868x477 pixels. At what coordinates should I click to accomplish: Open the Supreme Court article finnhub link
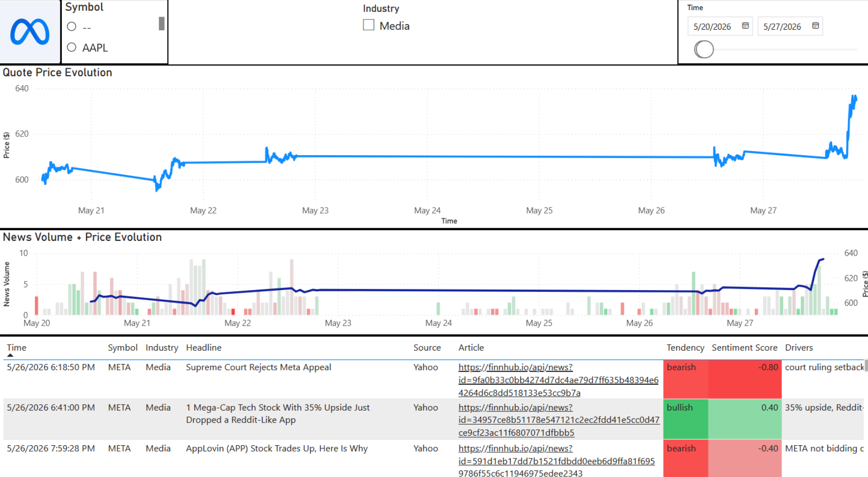click(558, 380)
